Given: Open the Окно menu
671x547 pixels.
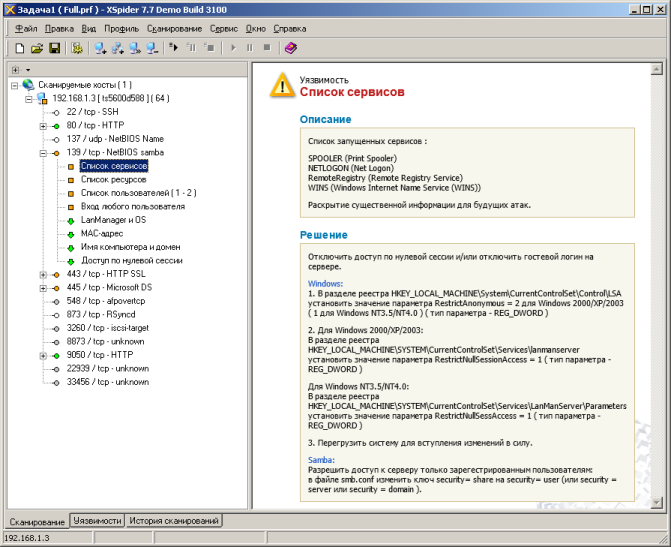Looking at the screenshot, I should (x=255, y=29).
